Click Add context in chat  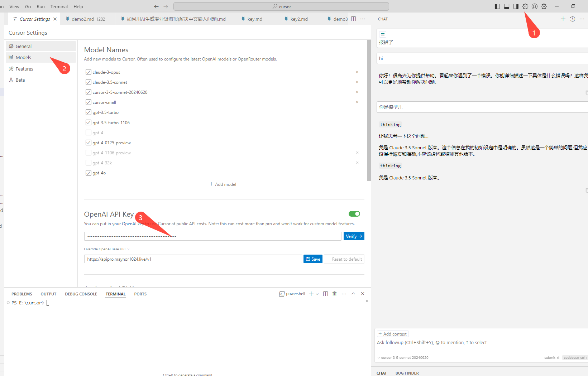pos(393,334)
